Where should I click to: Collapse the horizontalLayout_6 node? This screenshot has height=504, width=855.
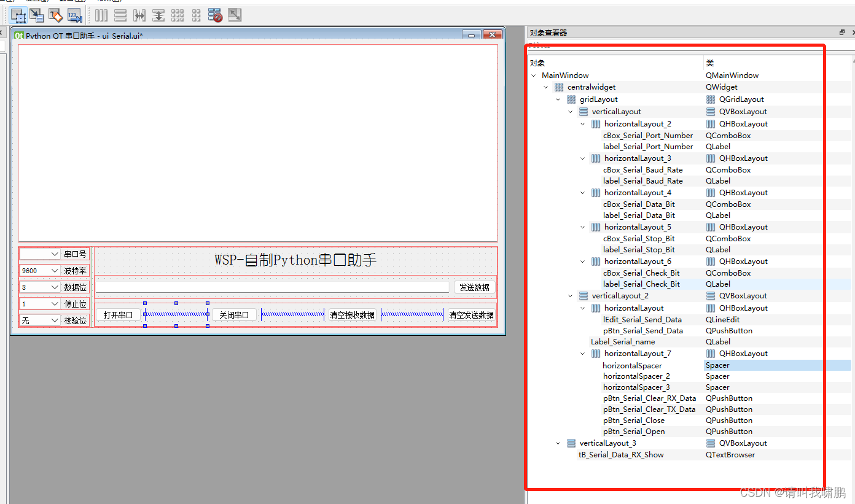pyautogui.click(x=582, y=262)
